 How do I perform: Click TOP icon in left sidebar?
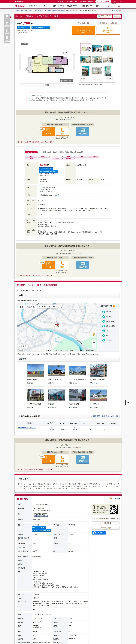coord(7,17)
